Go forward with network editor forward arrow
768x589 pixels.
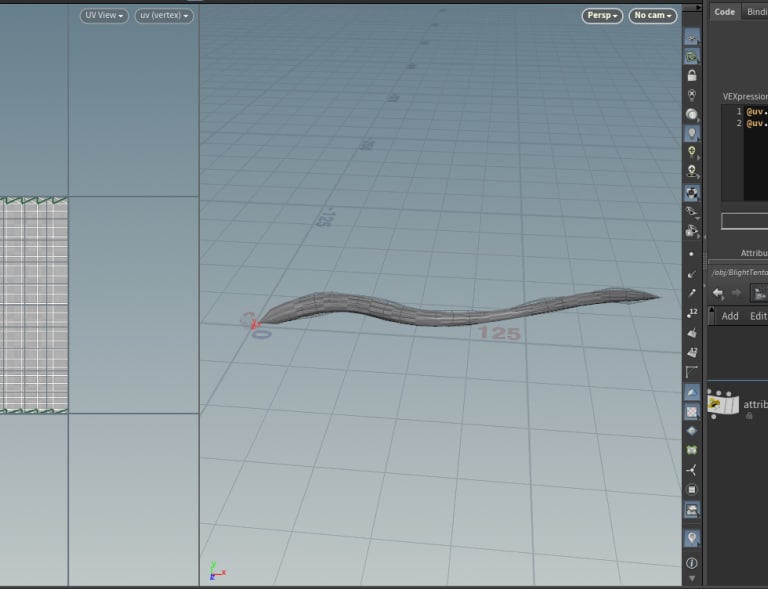click(736, 293)
